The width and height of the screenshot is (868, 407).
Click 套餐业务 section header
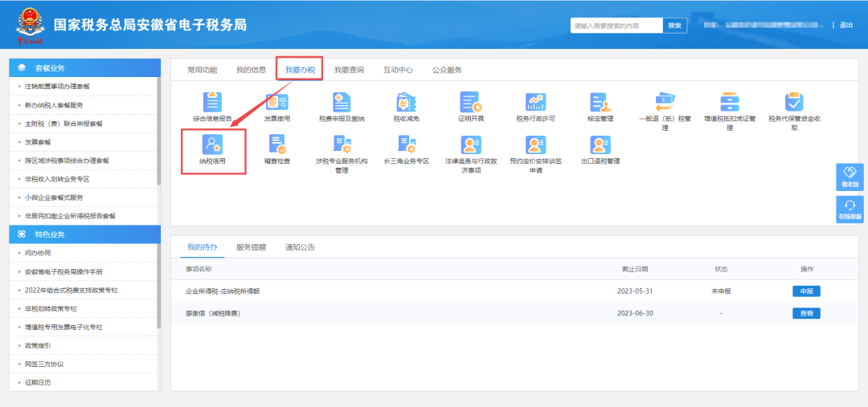85,68
